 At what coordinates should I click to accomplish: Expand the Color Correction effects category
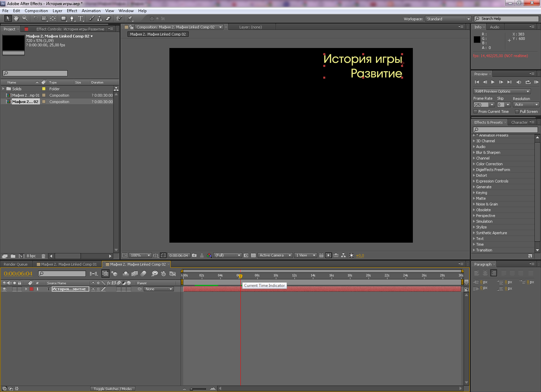click(x=474, y=164)
